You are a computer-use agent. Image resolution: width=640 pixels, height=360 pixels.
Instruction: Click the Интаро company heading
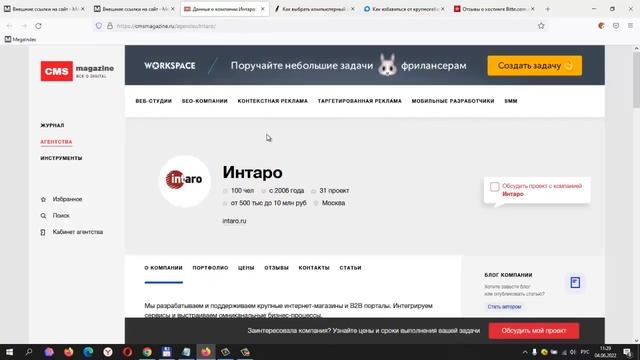click(x=252, y=173)
